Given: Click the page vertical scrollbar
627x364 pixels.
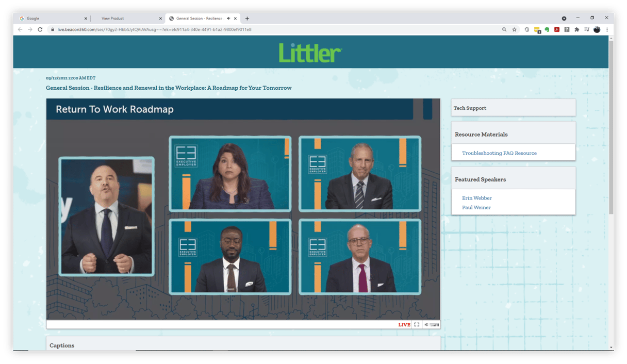Looking at the screenshot, I should (611, 126).
